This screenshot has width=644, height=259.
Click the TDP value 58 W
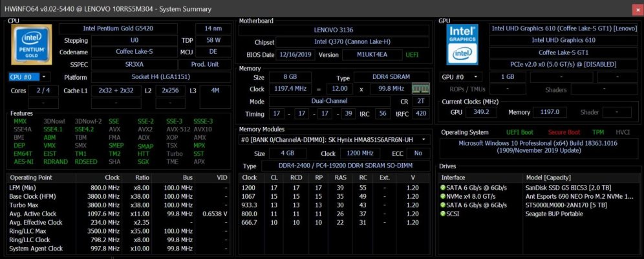click(213, 40)
